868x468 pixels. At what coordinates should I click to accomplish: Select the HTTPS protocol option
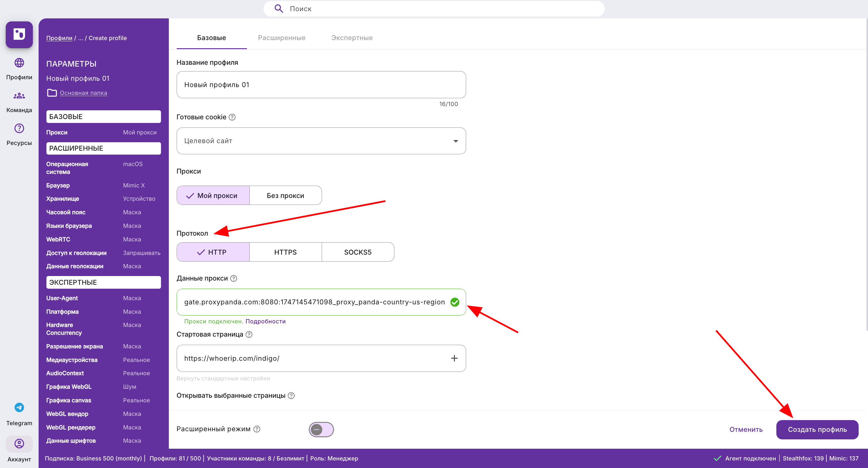coord(286,252)
